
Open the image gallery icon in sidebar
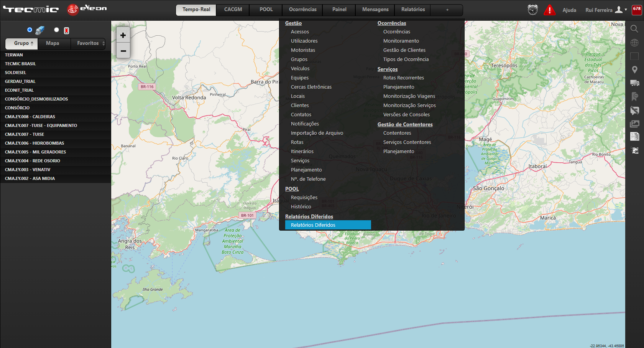634,124
